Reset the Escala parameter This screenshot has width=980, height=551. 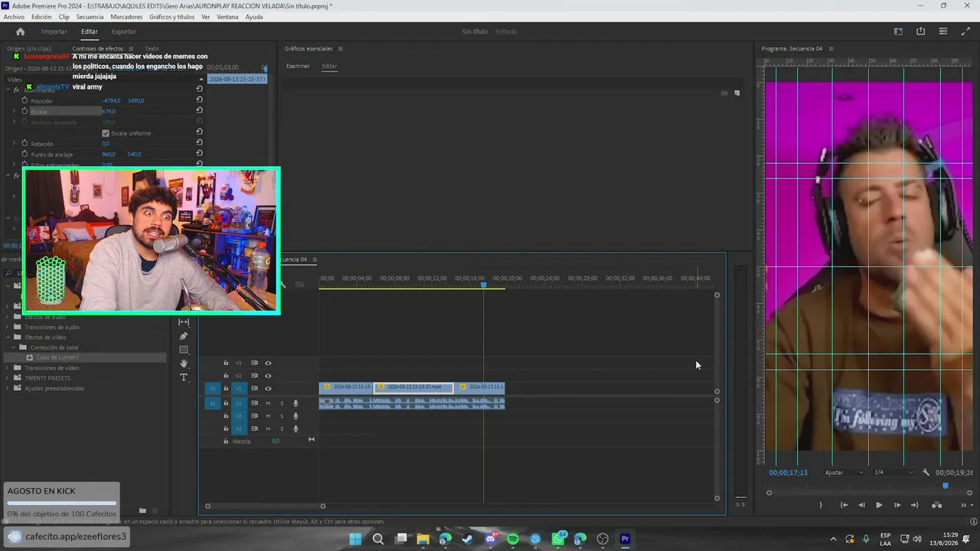(x=199, y=111)
